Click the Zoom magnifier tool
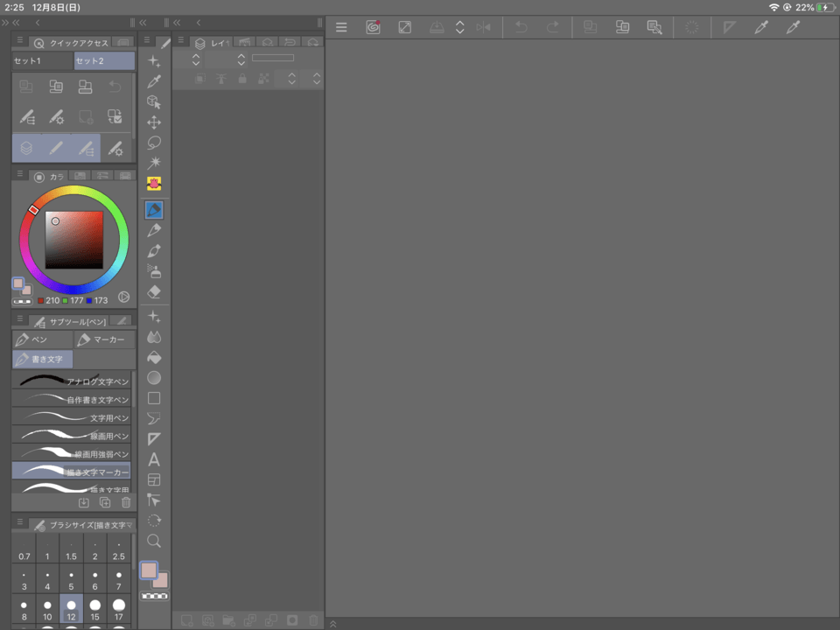Image resolution: width=840 pixels, height=630 pixels. click(154, 541)
